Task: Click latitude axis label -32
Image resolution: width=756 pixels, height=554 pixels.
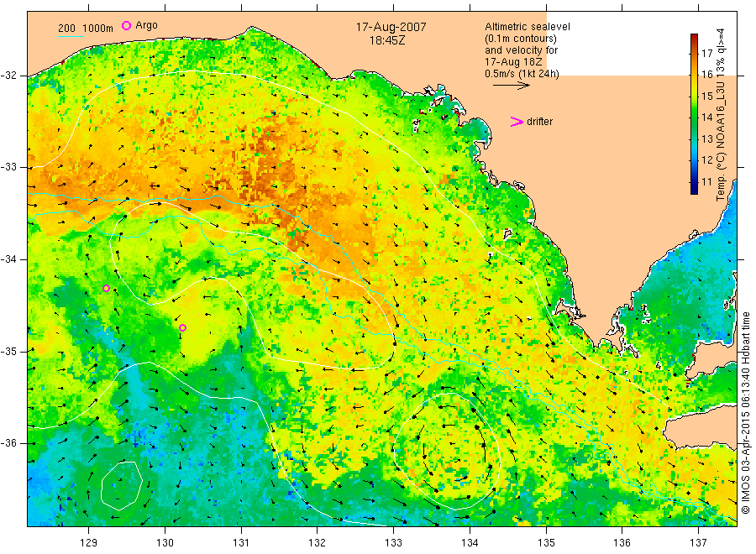Action: point(8,76)
